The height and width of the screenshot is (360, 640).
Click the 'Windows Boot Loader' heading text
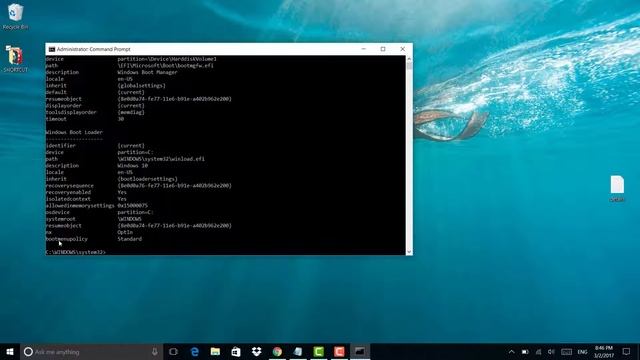[x=74, y=132]
